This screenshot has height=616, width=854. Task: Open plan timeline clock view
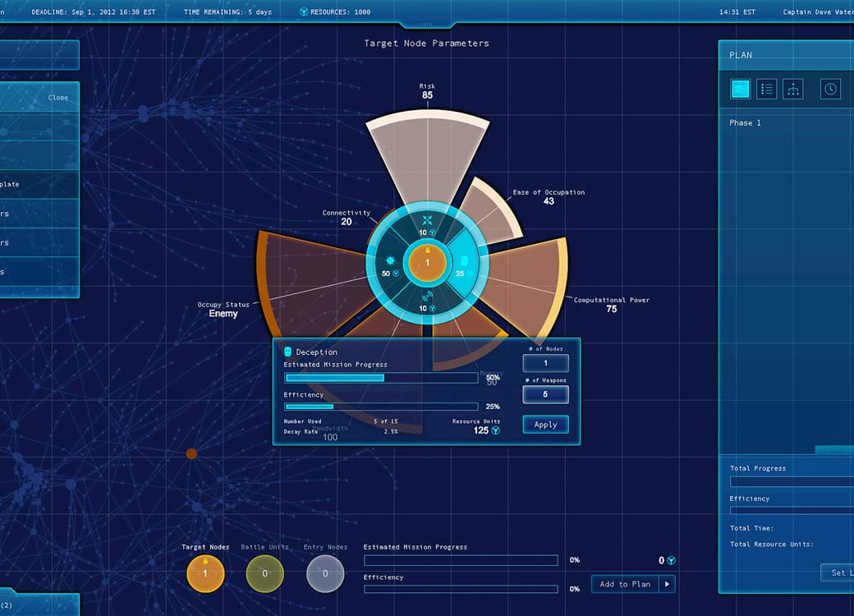(x=831, y=90)
